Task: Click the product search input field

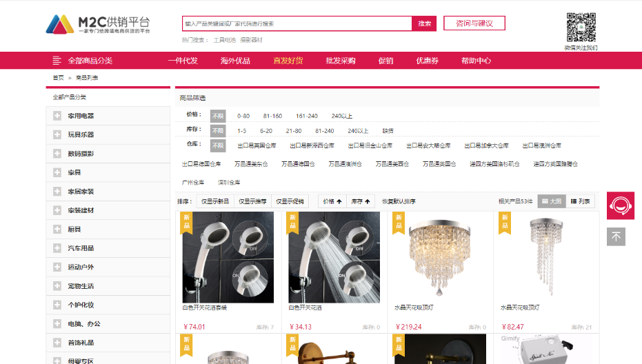Action: (x=297, y=23)
